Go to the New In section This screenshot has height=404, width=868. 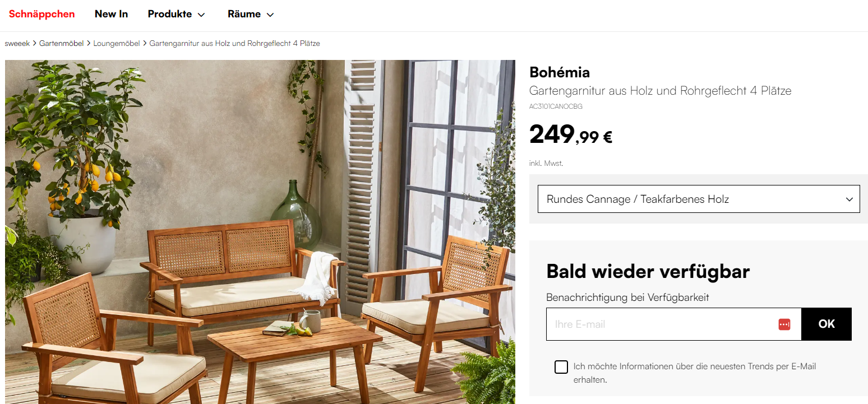click(111, 15)
